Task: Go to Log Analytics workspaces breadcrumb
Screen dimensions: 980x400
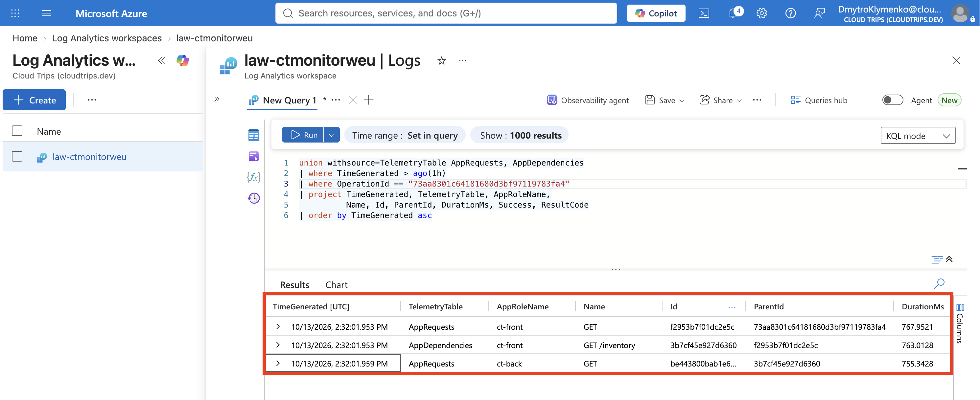Action: (107, 38)
